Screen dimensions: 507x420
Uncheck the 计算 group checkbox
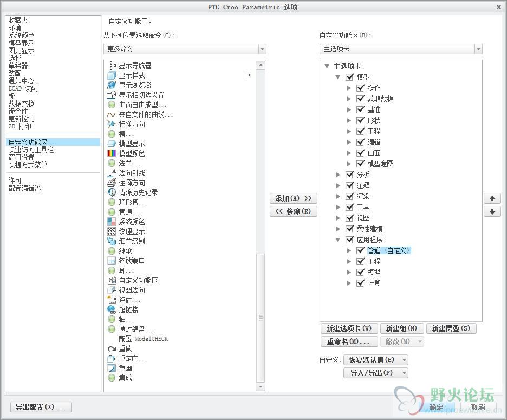(361, 283)
